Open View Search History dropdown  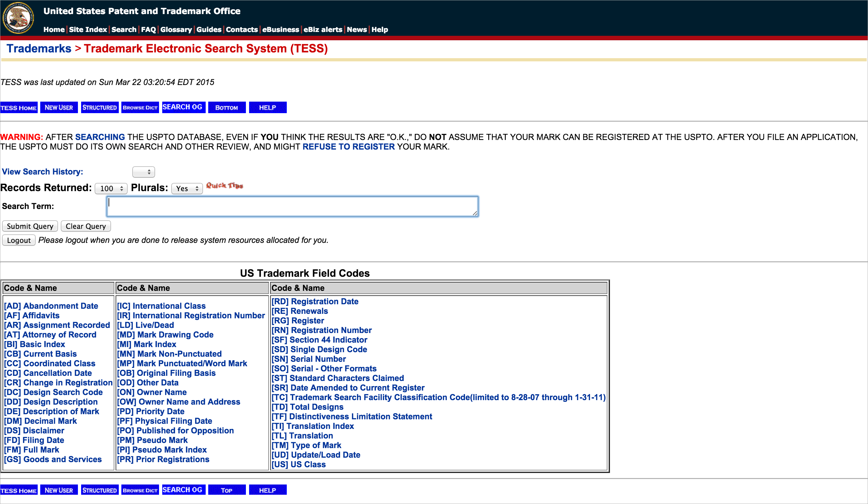pos(144,172)
